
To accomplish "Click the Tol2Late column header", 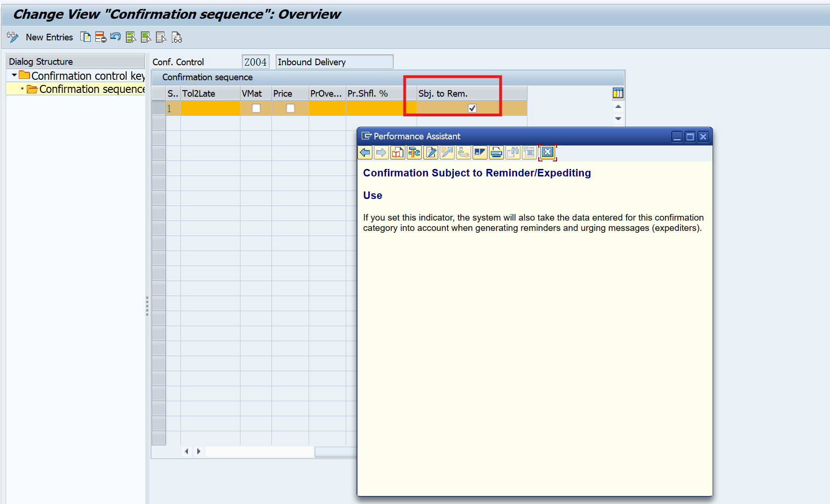I will pyautogui.click(x=210, y=93).
